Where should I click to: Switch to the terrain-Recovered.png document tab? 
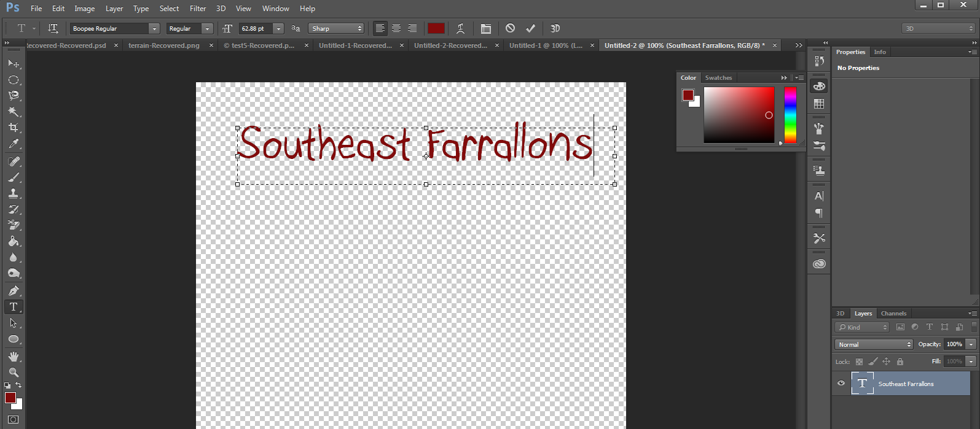tap(164, 45)
